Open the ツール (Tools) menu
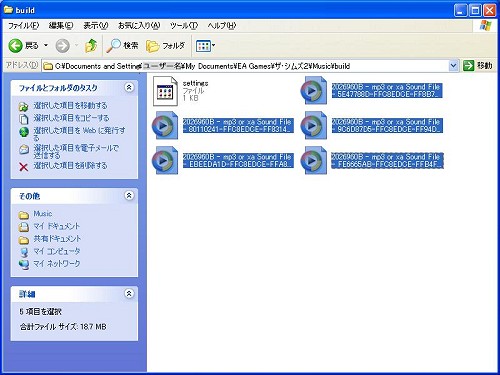 point(184,25)
